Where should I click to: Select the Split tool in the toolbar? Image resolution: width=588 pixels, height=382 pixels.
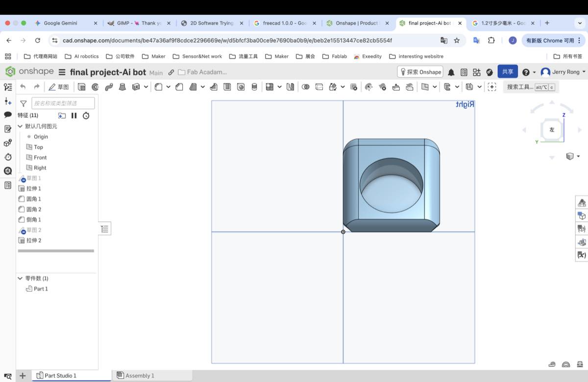tap(319, 87)
